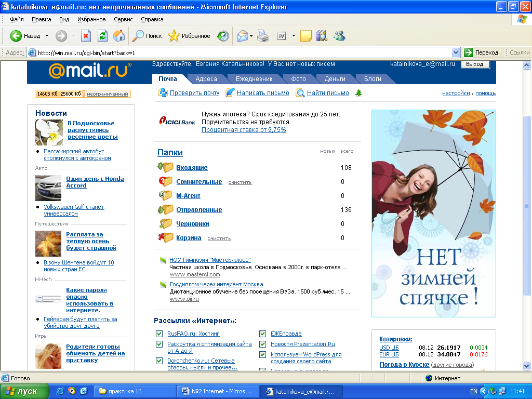Image resolution: width=532 pixels, height=399 pixels.
Task: Open the Forward button dropdown arrow
Action: coord(73,36)
